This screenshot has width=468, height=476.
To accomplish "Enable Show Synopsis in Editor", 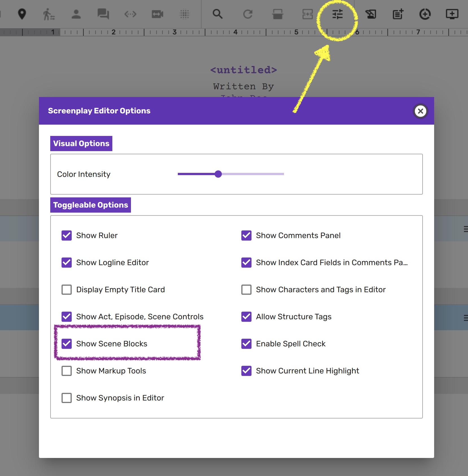I will [67, 398].
